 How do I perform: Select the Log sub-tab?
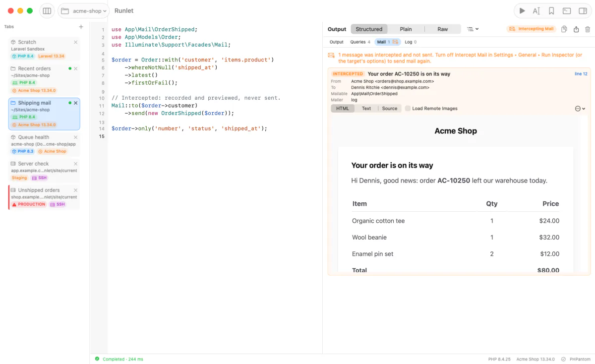pos(411,42)
